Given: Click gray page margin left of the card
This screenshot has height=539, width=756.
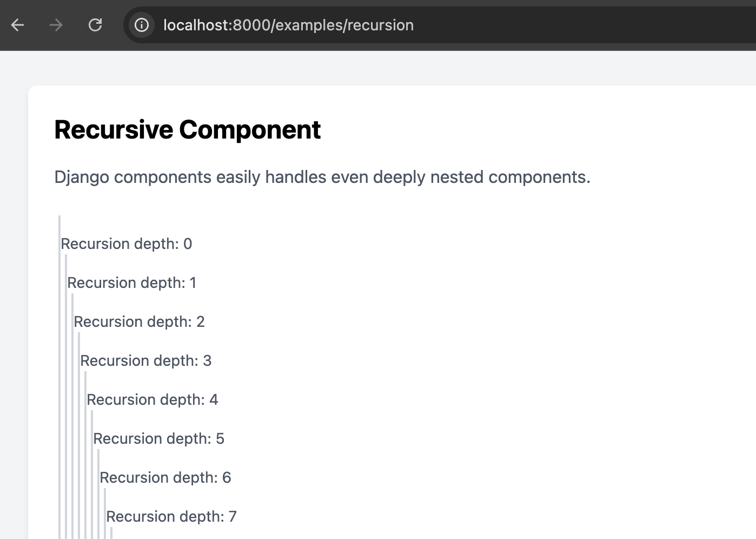Looking at the screenshot, I should (14, 271).
